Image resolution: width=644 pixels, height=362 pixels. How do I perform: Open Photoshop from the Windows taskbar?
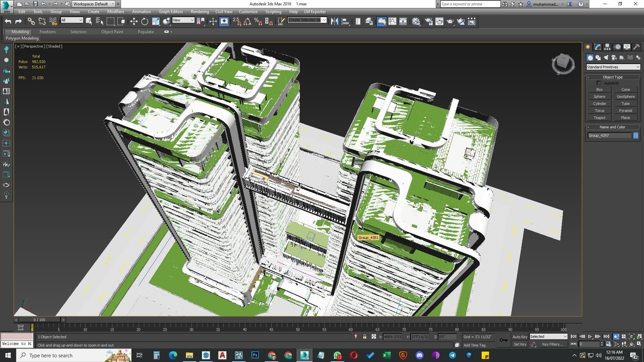click(255, 355)
